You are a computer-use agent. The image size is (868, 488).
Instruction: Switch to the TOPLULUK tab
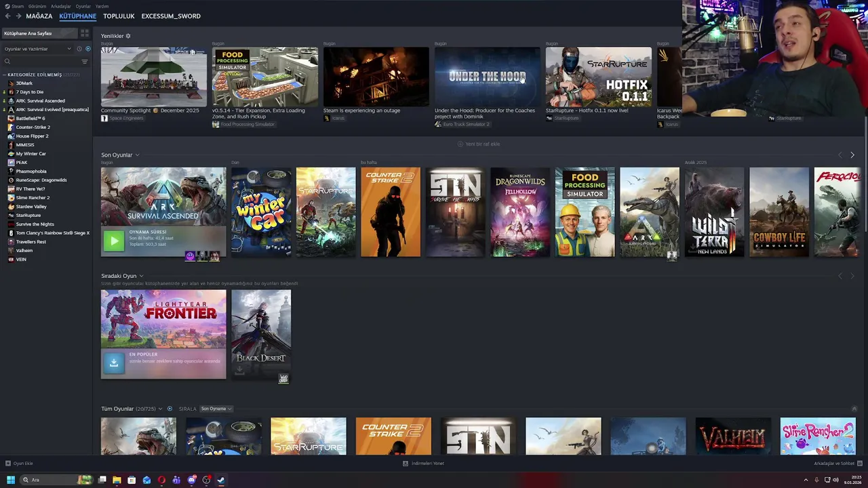[x=119, y=16]
